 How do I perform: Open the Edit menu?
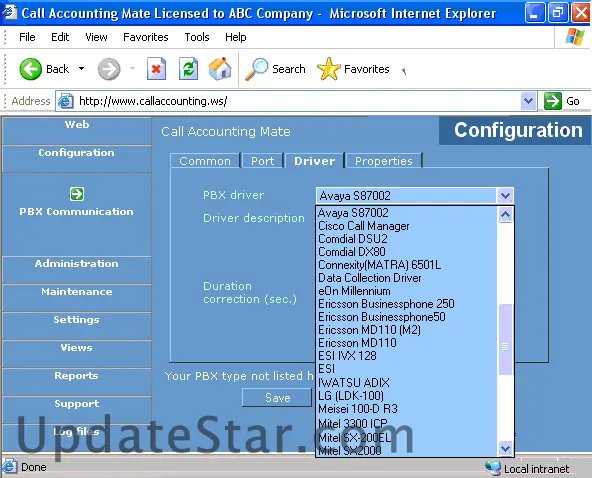pos(60,37)
